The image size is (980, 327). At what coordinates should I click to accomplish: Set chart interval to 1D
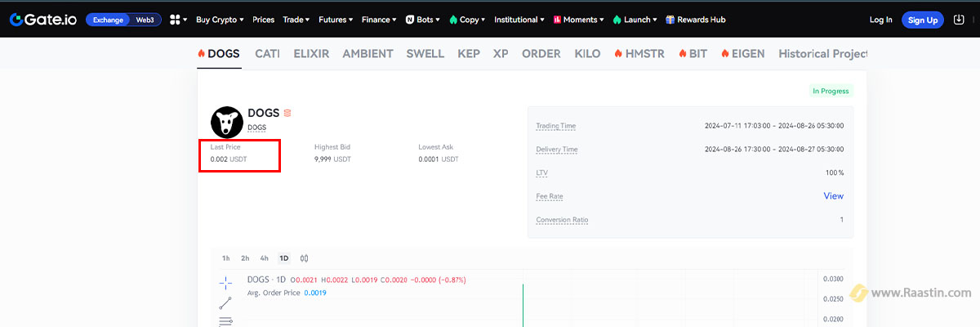pyautogui.click(x=284, y=258)
